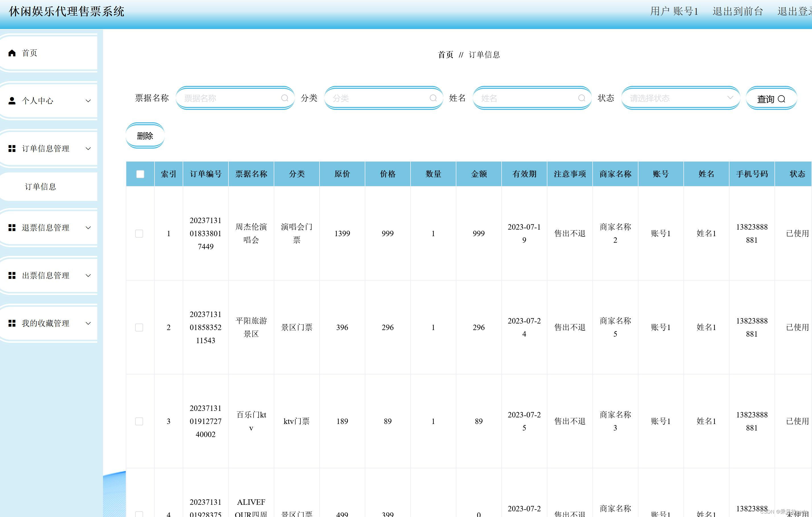
Task: Click the grid icon beside 出票信息管理
Action: (x=12, y=275)
